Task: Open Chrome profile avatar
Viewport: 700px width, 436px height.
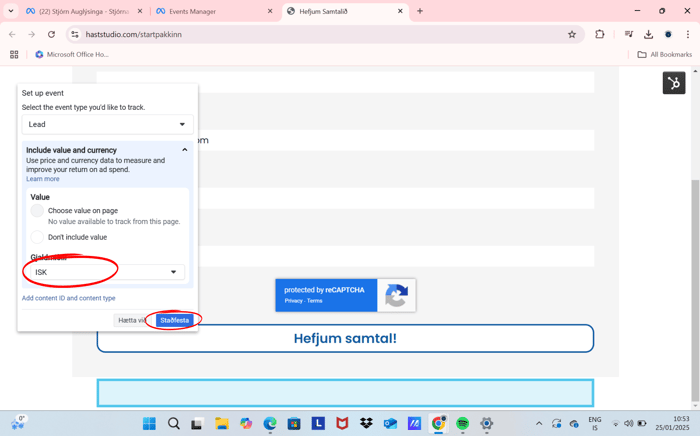Action: (668, 34)
